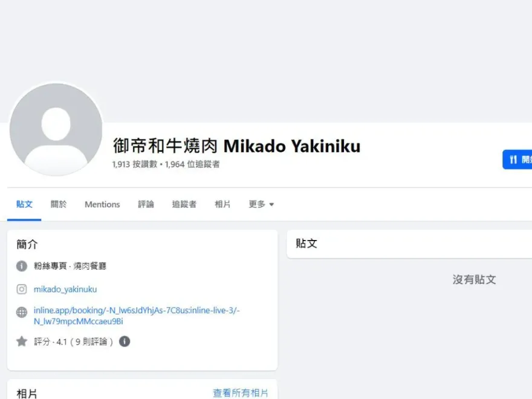Viewport: 532px width, 399px height.
Task: Open the default profile picture avatar
Action: tap(56, 129)
